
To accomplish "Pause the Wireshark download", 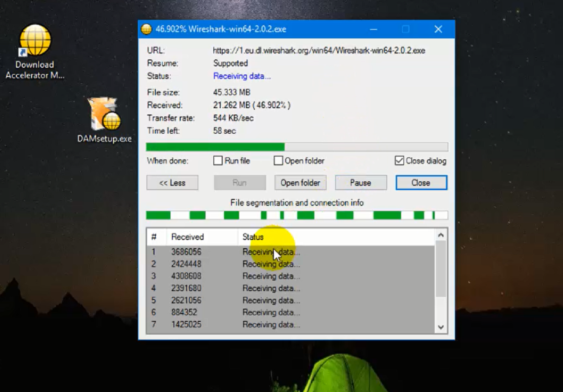I will coord(361,183).
